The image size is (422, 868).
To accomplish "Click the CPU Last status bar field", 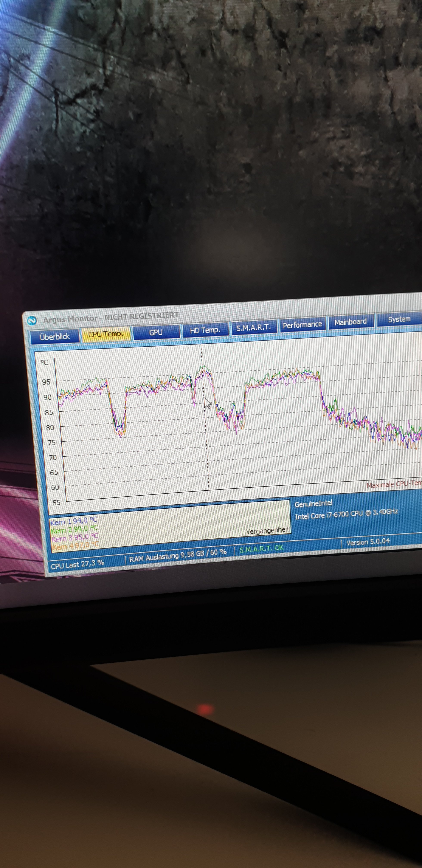I will 77,564.
